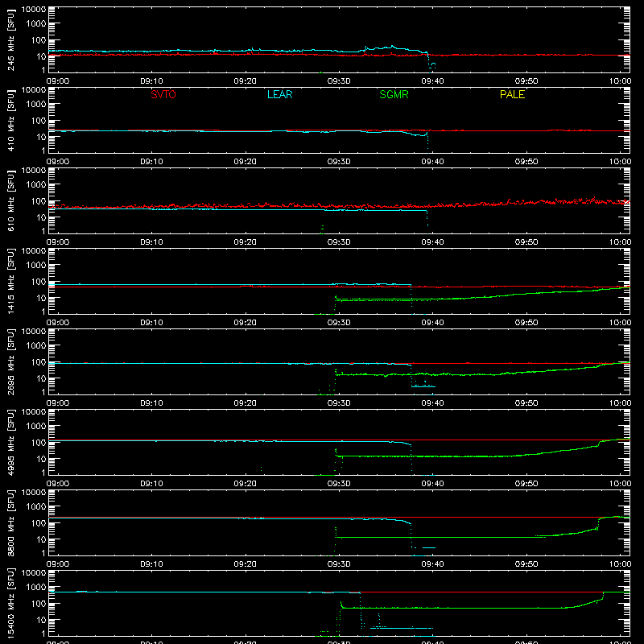Select the 8800 MHz [SFU] axis label
Screen dimensions: 644x644
(x=10, y=522)
